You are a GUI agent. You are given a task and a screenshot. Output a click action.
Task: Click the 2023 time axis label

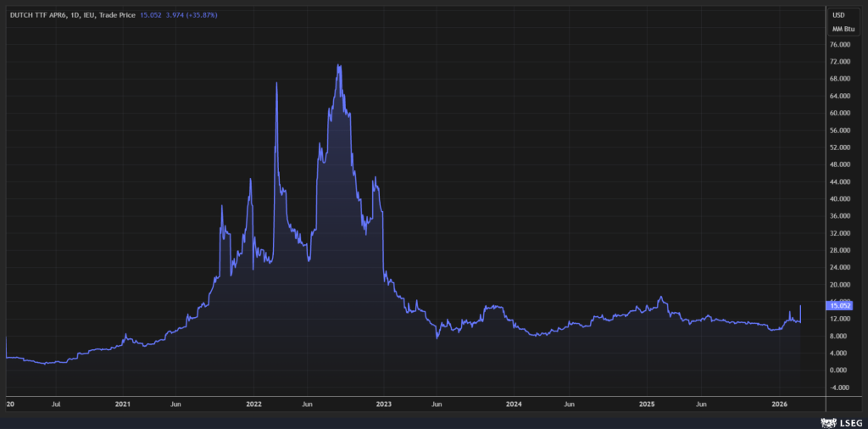tap(384, 404)
